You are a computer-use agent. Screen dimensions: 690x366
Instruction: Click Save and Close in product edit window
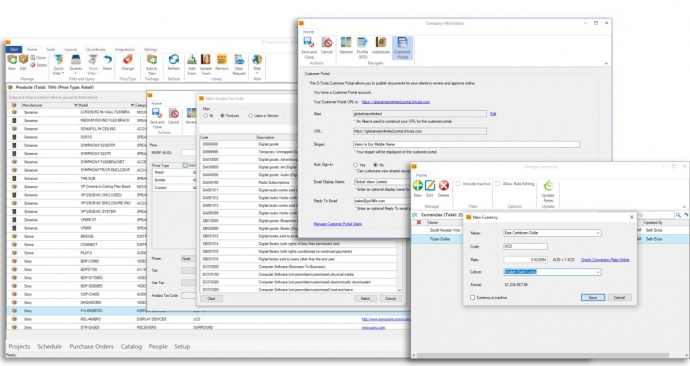pyautogui.click(x=157, y=114)
